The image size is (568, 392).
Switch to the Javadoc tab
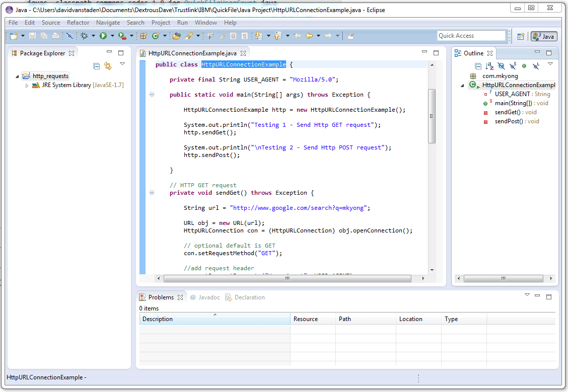coord(205,297)
